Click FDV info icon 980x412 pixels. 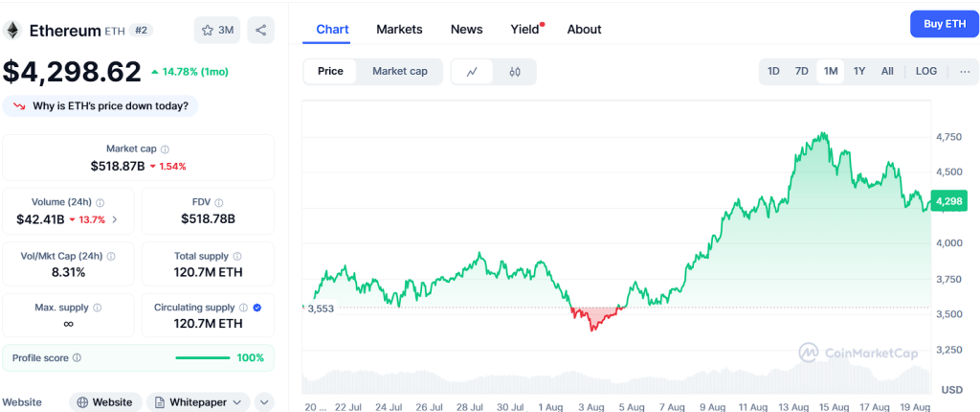coord(219,203)
